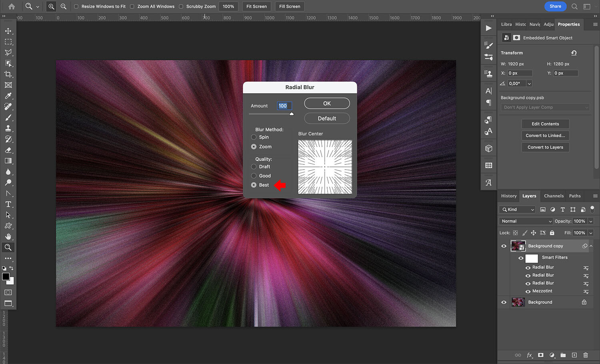Toggle Mezzotint smart filter visibility
Viewport: 600px width, 364px height.
[528, 291]
